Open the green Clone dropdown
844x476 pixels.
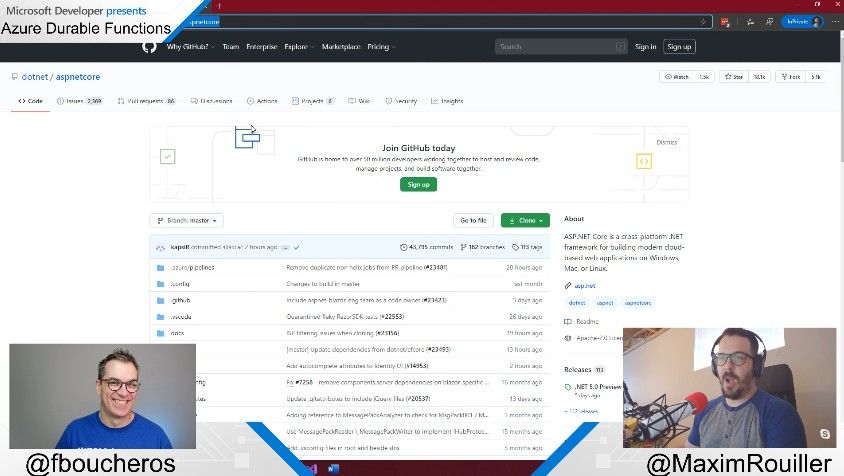pyautogui.click(x=525, y=220)
